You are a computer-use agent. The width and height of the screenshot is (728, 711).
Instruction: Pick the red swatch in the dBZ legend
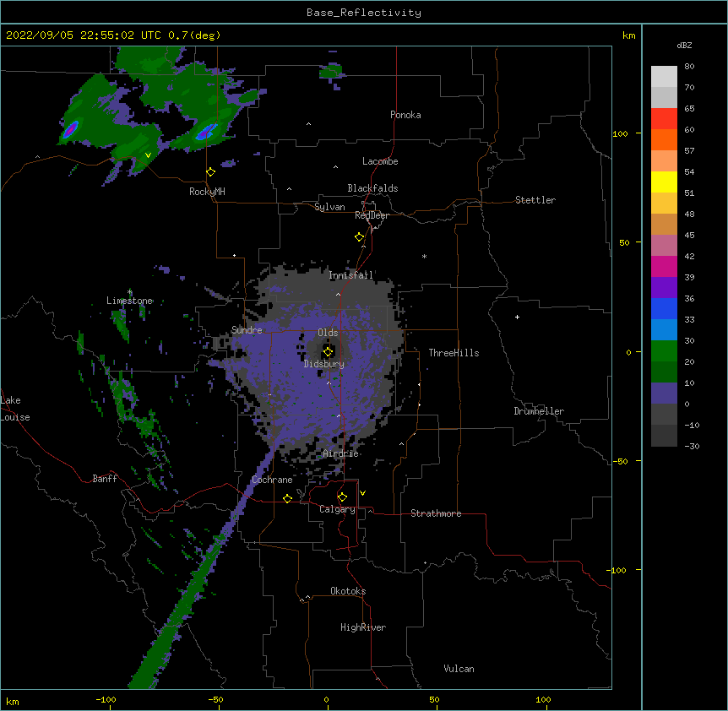664,118
